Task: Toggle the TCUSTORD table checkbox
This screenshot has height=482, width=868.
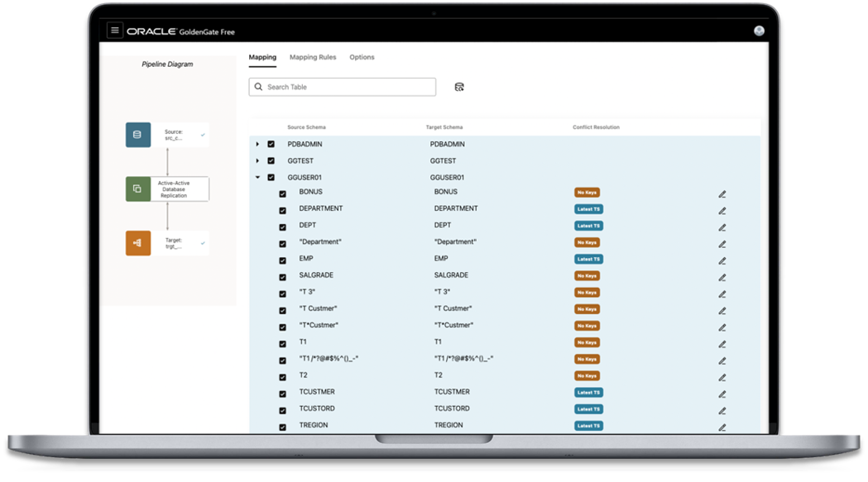Action: (x=282, y=411)
